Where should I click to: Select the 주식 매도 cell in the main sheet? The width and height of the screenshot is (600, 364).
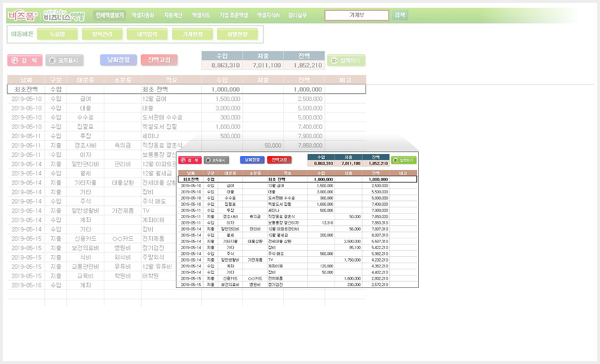[159, 202]
